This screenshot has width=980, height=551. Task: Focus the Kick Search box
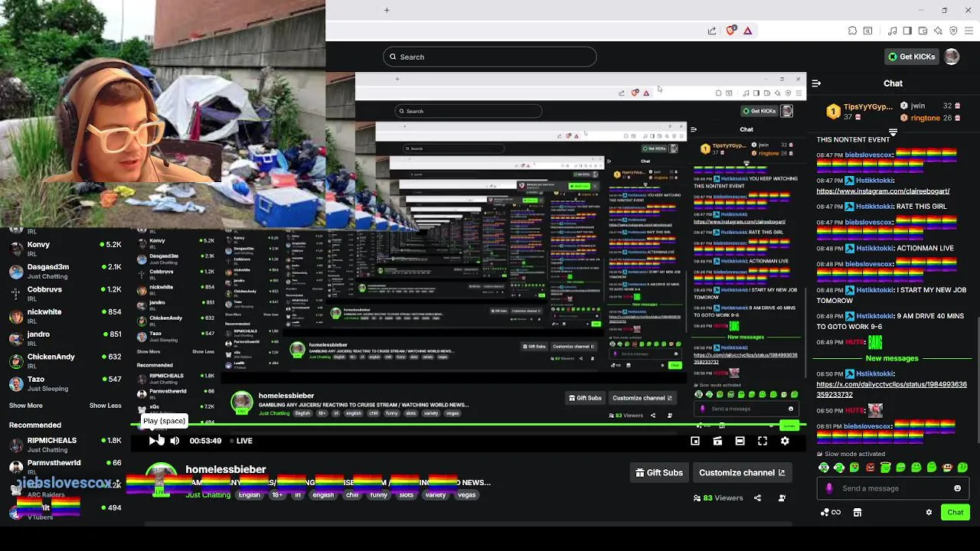pyautogui.click(x=490, y=57)
